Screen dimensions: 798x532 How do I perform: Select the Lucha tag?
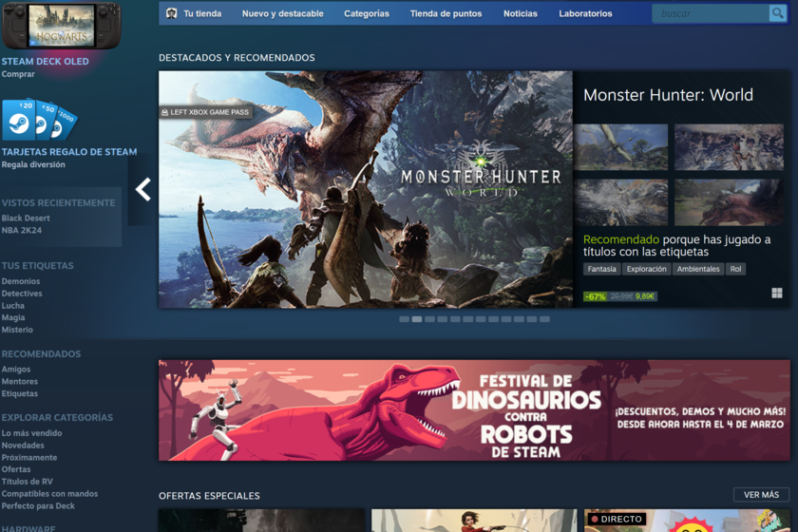click(x=12, y=306)
